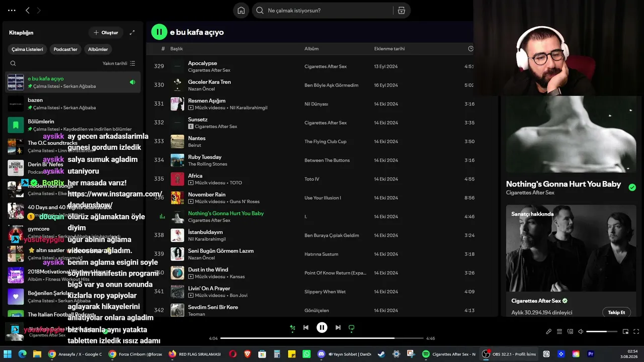Pause the playlist with the green header button
Viewport: 644px width, 362px height.
tap(159, 32)
